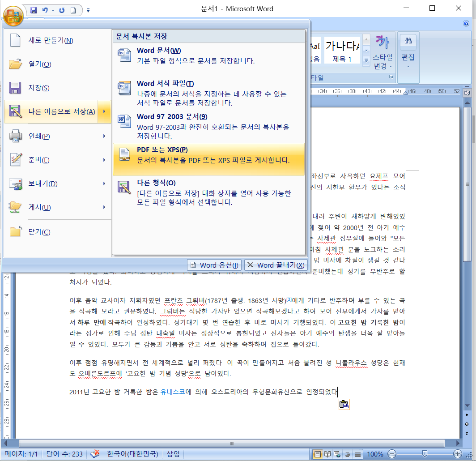Viewport: 476px width, 461px height.
Task: Click the proofing errors icon in status bar
Action: (x=95, y=454)
